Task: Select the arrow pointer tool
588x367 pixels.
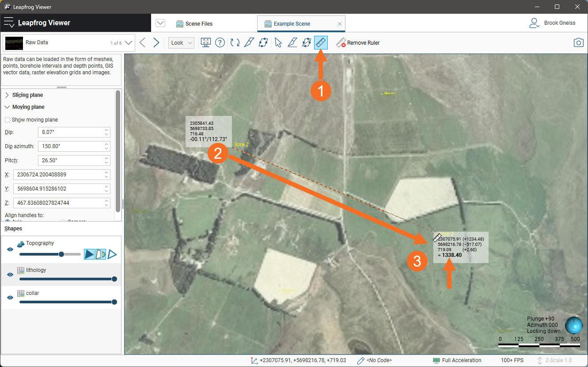Action: (x=278, y=42)
